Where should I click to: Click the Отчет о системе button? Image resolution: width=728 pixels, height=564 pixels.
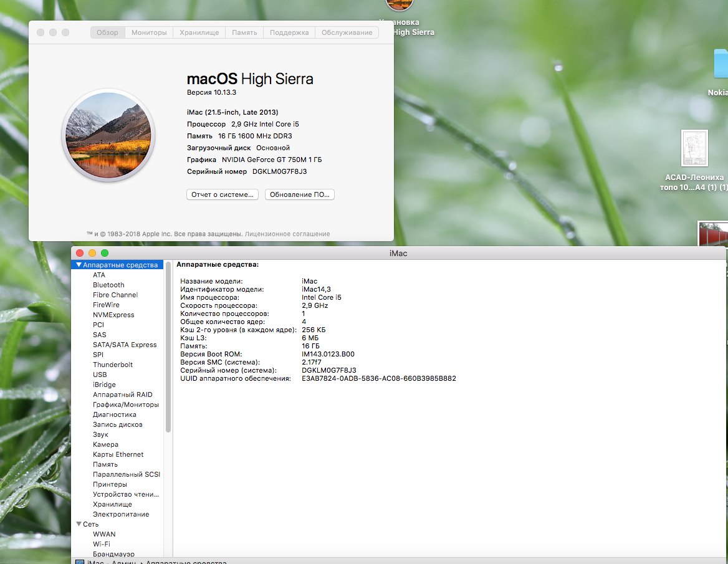(223, 194)
